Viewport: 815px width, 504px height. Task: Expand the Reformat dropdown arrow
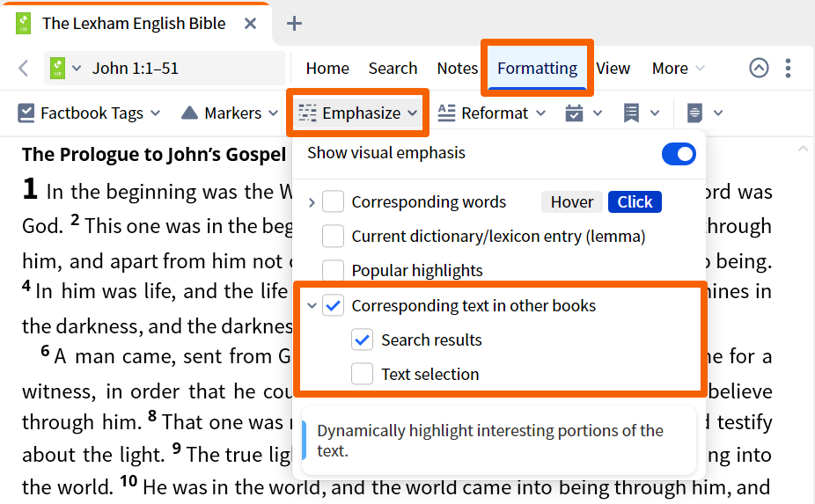click(x=541, y=113)
